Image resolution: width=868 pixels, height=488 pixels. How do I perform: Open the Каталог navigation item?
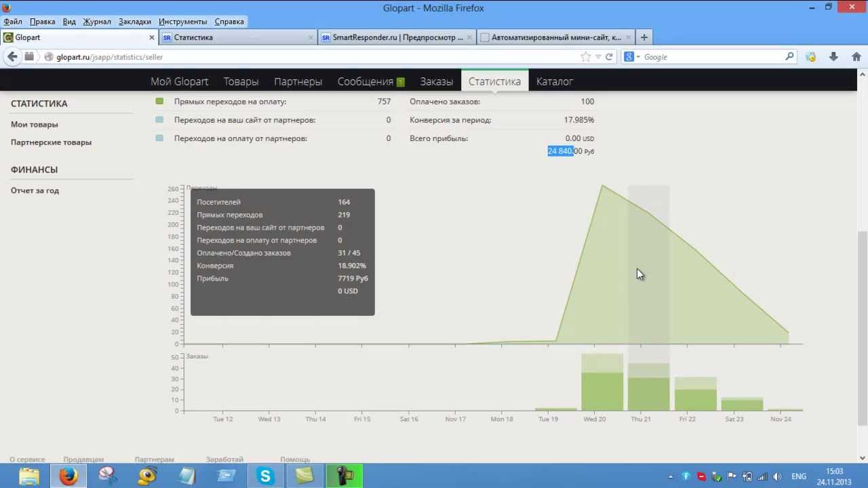click(555, 81)
